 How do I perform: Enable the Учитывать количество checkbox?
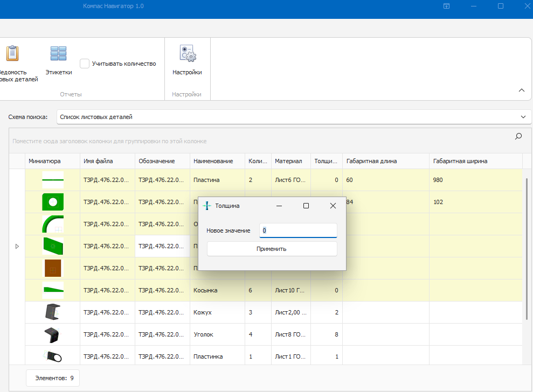(85, 64)
